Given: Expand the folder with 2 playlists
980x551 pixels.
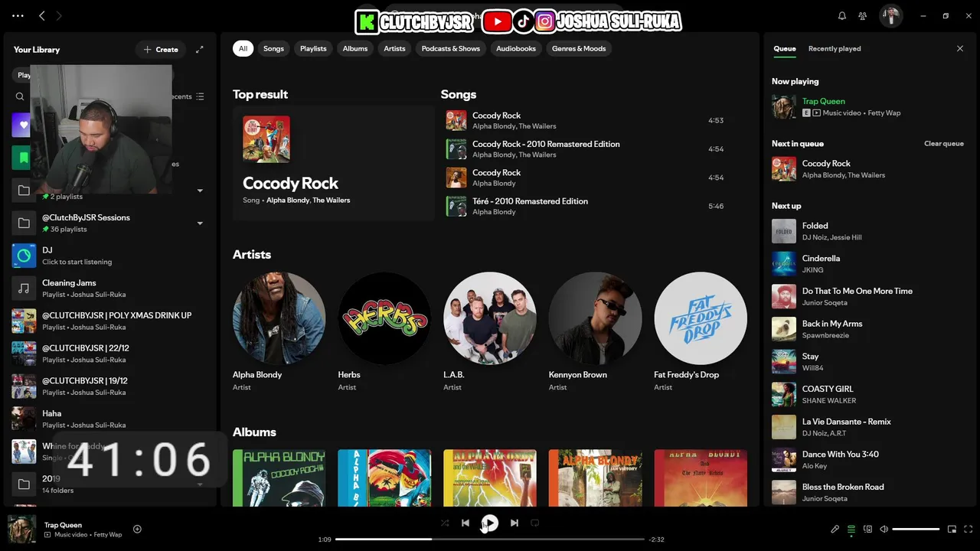Looking at the screenshot, I should coord(200,191).
